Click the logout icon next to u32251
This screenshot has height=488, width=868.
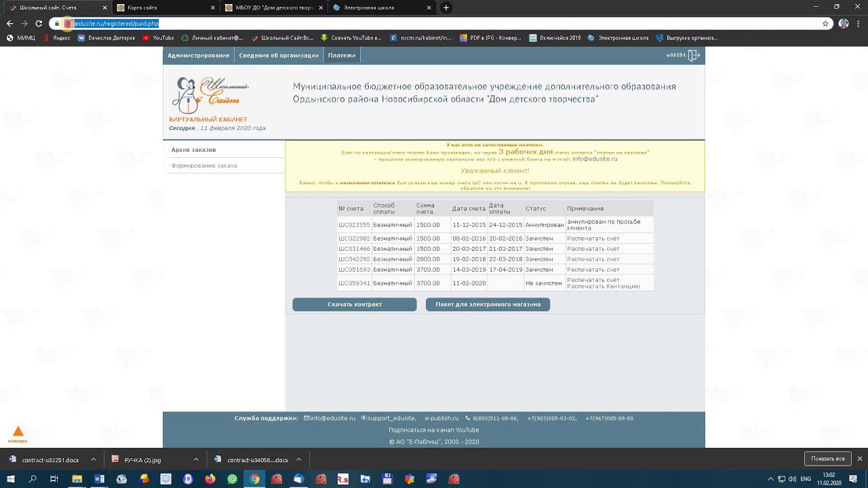tap(693, 56)
